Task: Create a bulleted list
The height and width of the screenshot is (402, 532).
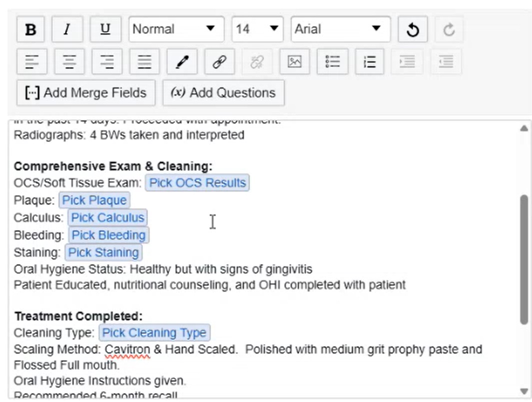Action: [x=332, y=62]
